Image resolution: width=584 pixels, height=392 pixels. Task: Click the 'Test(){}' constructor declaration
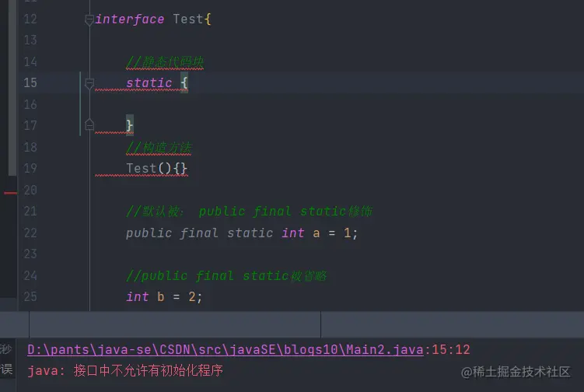156,168
